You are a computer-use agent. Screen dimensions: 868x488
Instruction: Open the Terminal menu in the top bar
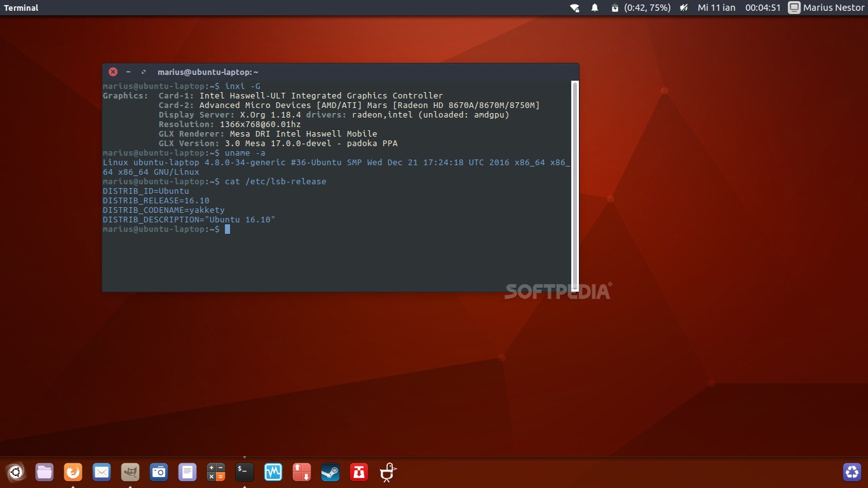click(21, 8)
